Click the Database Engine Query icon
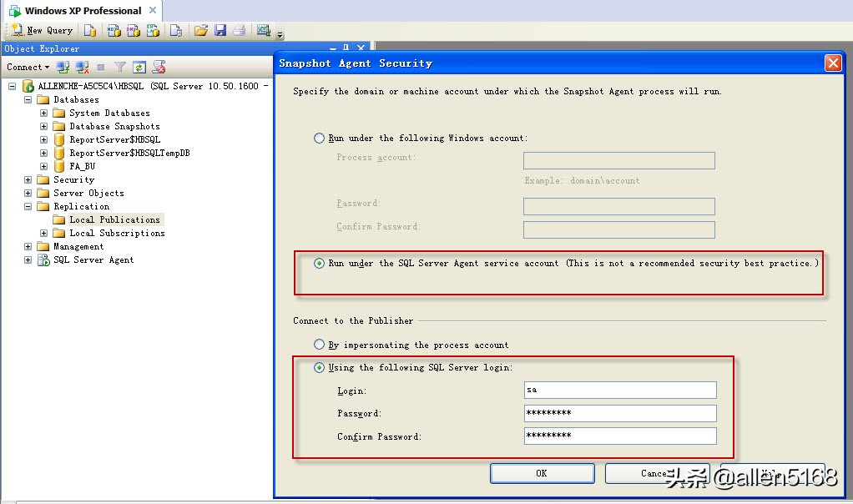Screen dimensions: 853x504 89,31
